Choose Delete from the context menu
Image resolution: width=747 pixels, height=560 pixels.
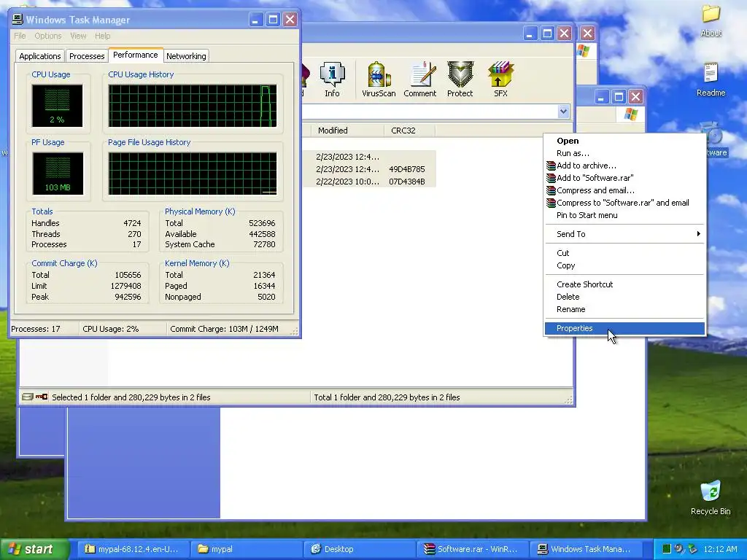point(624,297)
